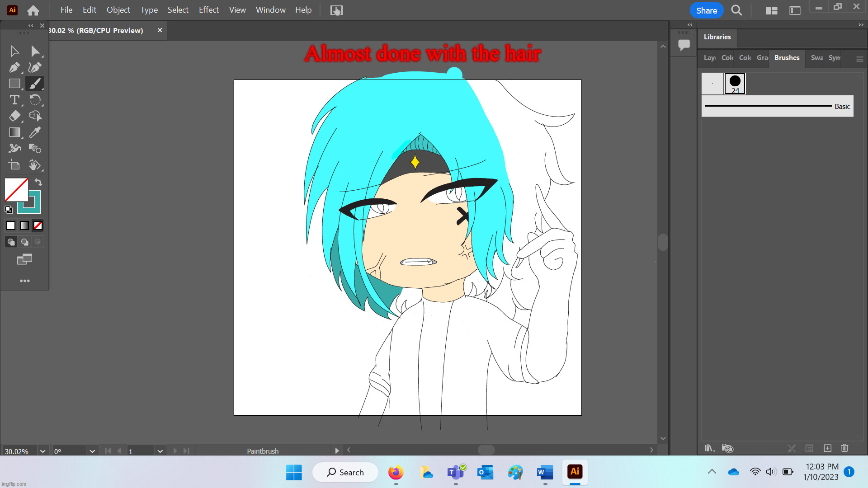Set paint mode to None
The height and width of the screenshot is (488, 868).
[x=38, y=225]
